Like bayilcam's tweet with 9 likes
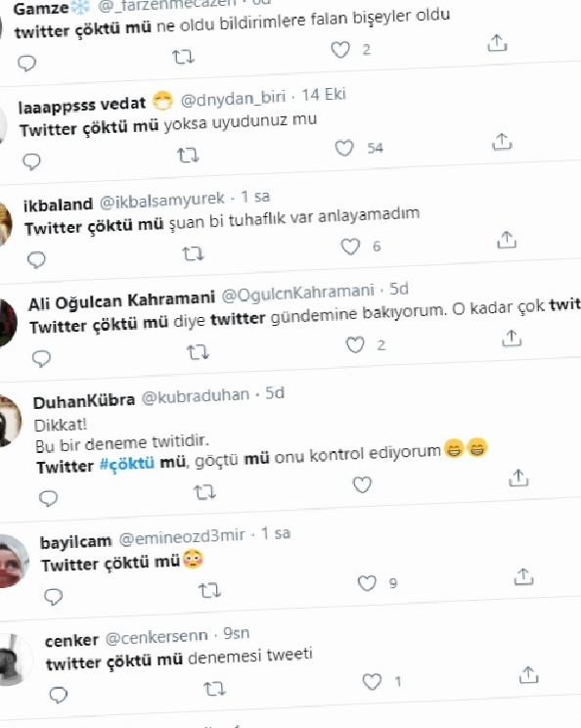 [367, 583]
